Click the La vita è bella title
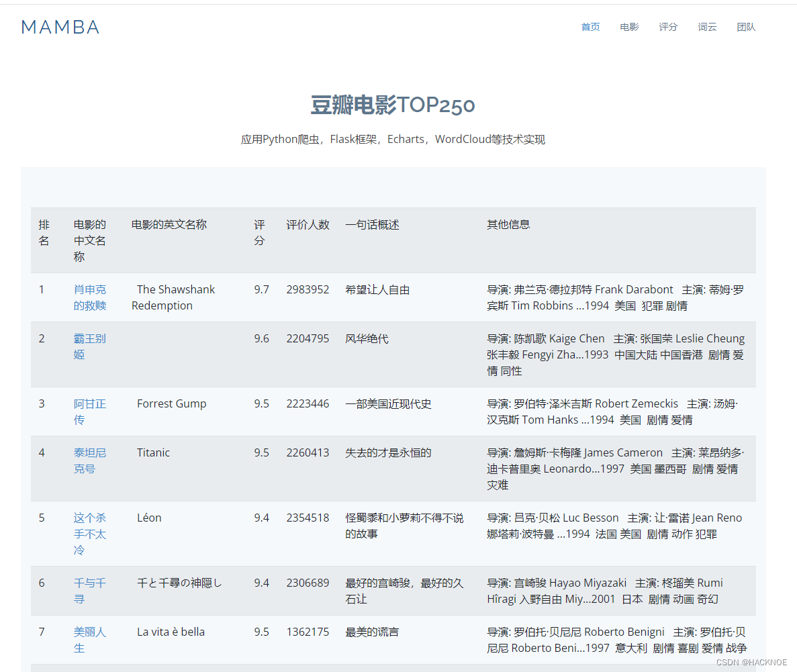This screenshot has height=672, width=797. coord(171,631)
